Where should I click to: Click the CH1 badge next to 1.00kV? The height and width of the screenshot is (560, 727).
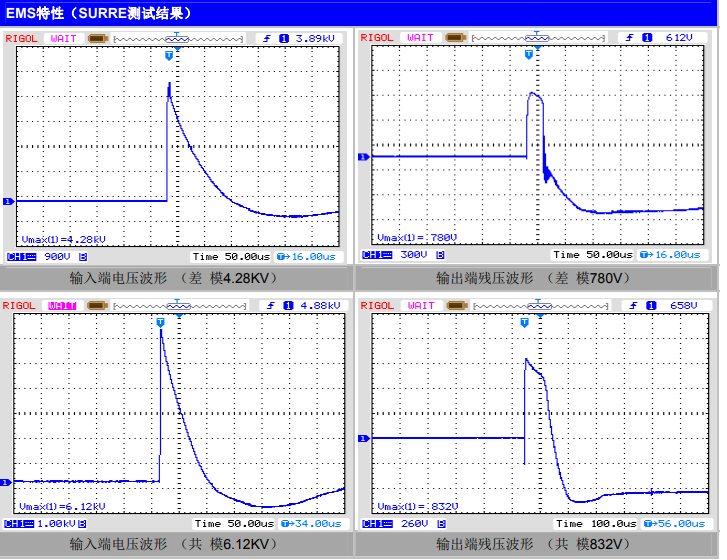click(19, 524)
